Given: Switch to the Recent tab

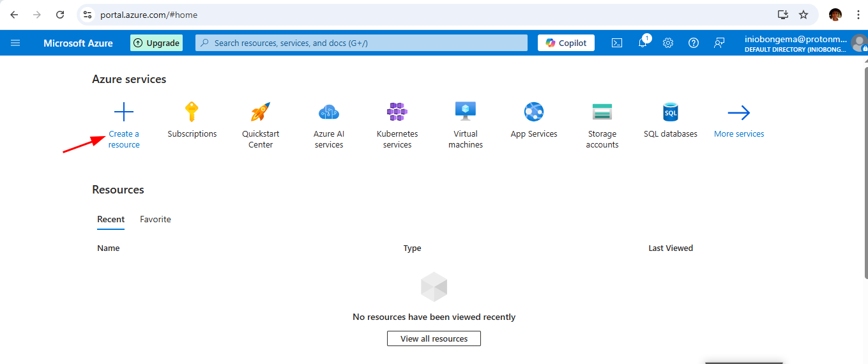Looking at the screenshot, I should tap(111, 219).
